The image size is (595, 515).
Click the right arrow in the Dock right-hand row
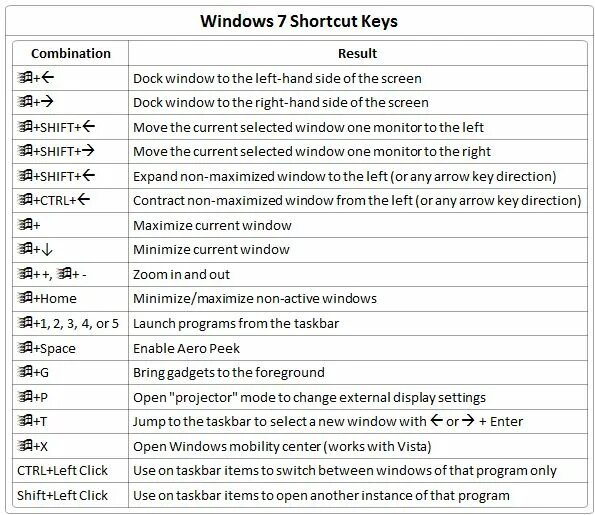tap(47, 101)
